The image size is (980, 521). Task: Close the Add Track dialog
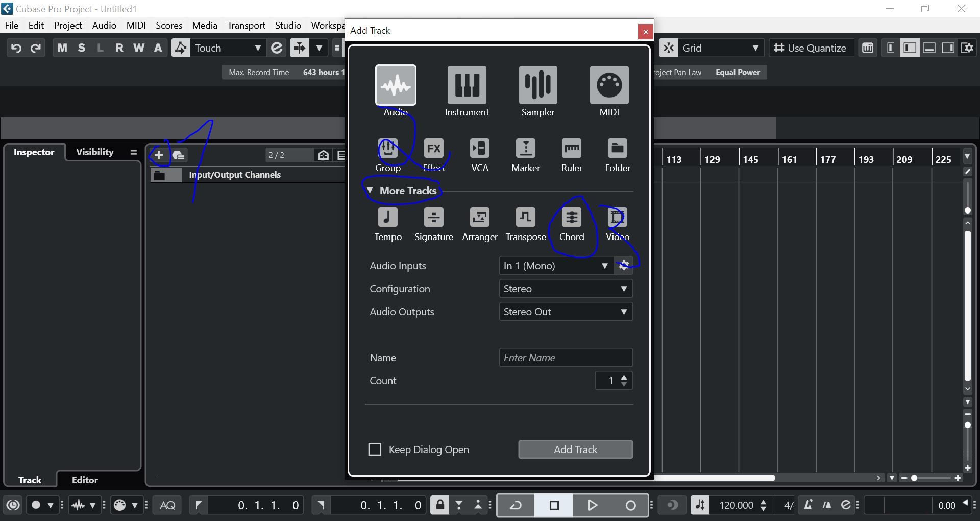click(646, 32)
